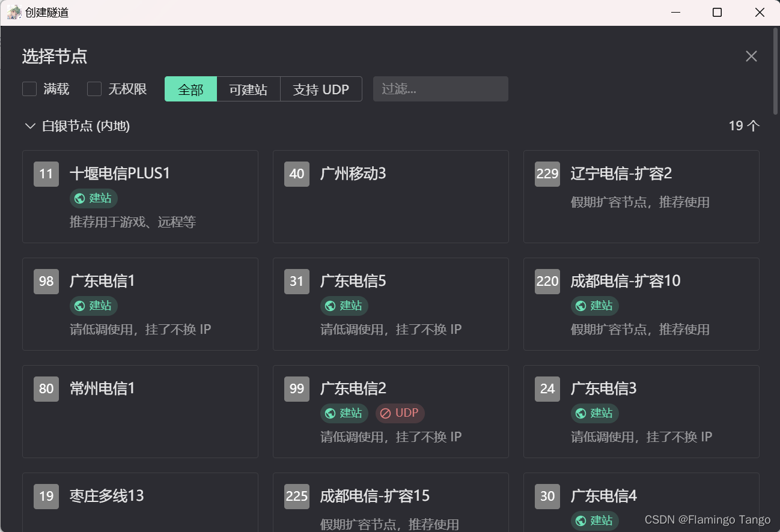Click 请低调使用 note under 广东电信2
This screenshot has width=780, height=532.
(x=391, y=437)
